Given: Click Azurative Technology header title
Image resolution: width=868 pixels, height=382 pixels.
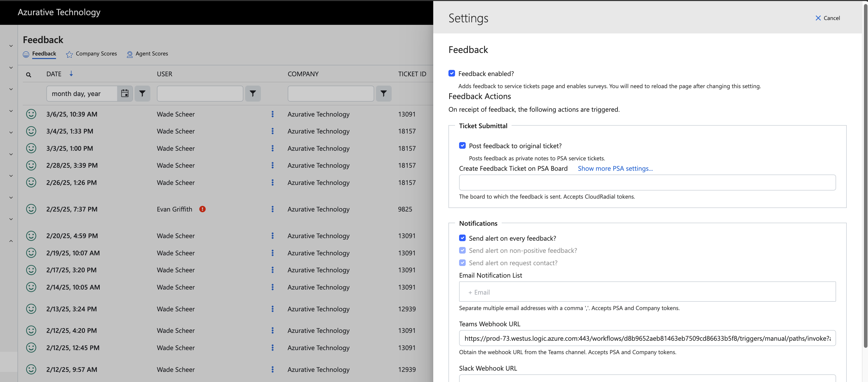Looking at the screenshot, I should 59,12.
